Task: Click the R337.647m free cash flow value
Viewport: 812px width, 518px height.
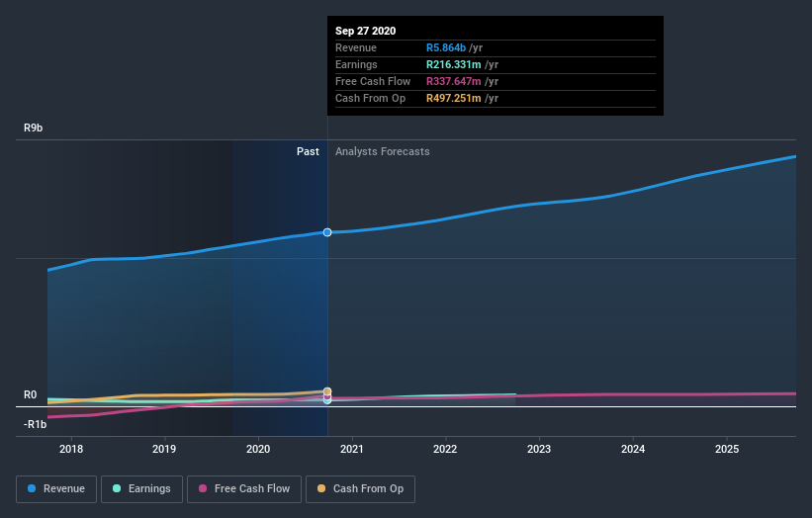Action: pos(454,81)
